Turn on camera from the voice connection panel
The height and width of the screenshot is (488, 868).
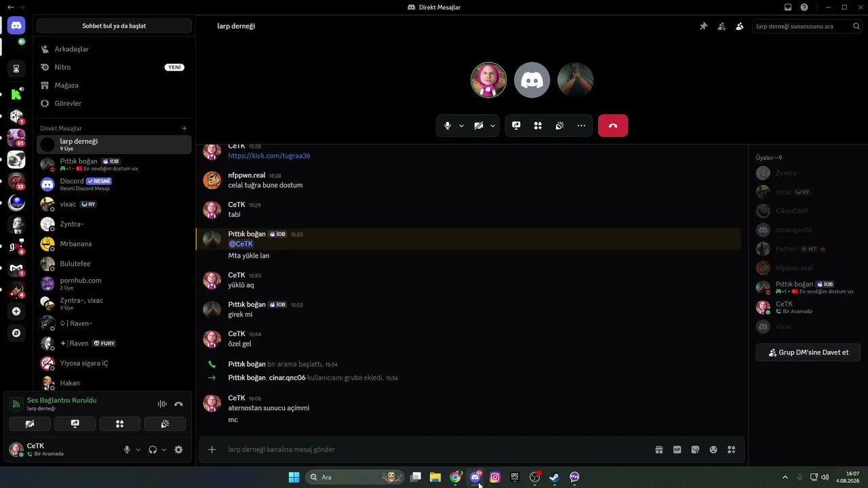click(x=29, y=424)
